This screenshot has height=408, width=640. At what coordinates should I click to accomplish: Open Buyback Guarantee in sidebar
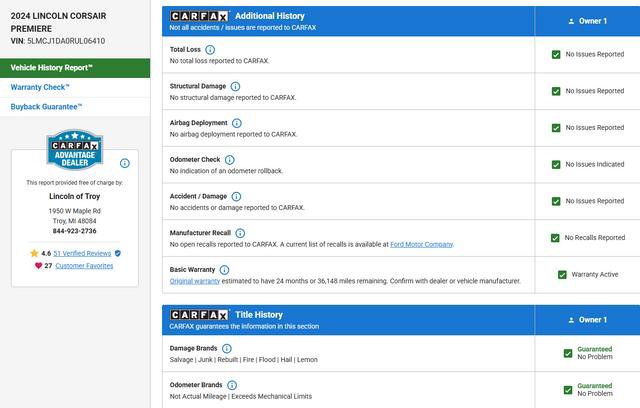pyautogui.click(x=46, y=106)
